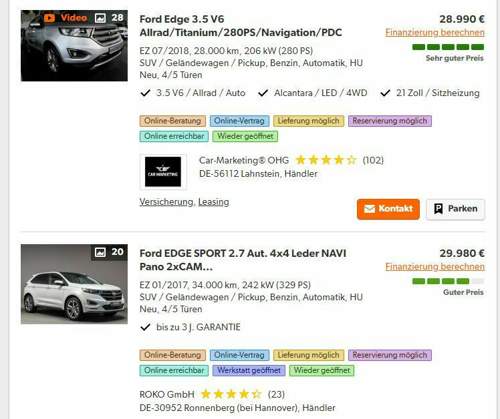Open the Versicherung link
Screen dimensions: 500x419
pyautogui.click(x=166, y=202)
